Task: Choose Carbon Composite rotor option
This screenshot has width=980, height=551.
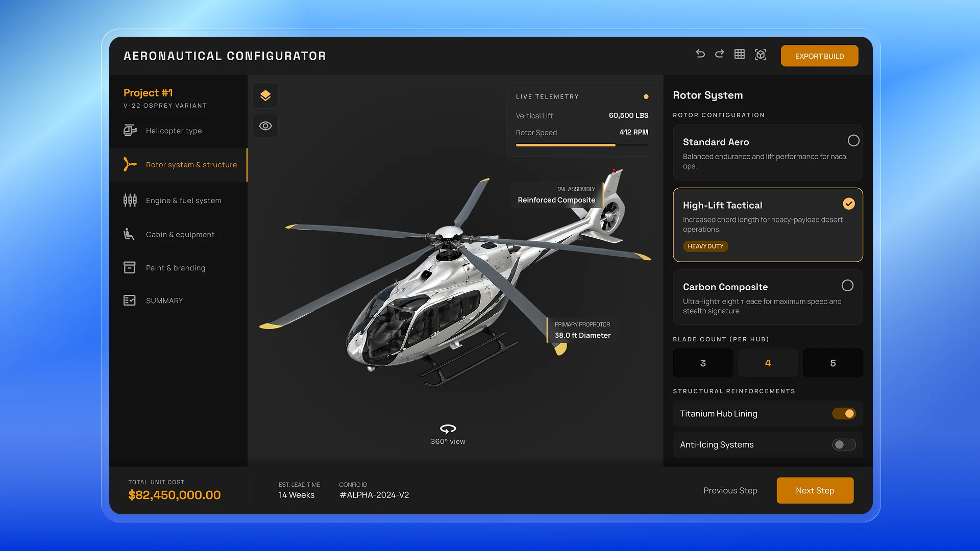Action: pos(847,286)
